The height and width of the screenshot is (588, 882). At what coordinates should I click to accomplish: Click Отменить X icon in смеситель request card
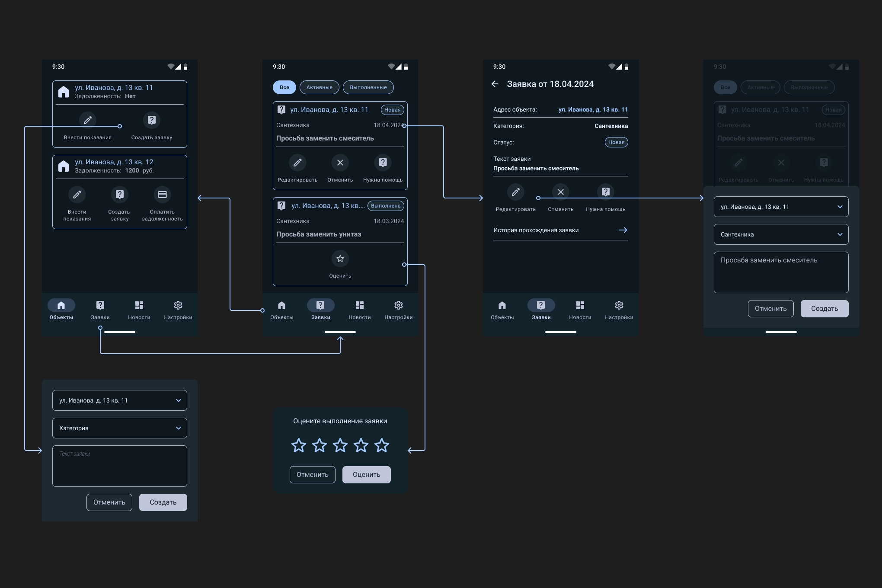tap(340, 163)
